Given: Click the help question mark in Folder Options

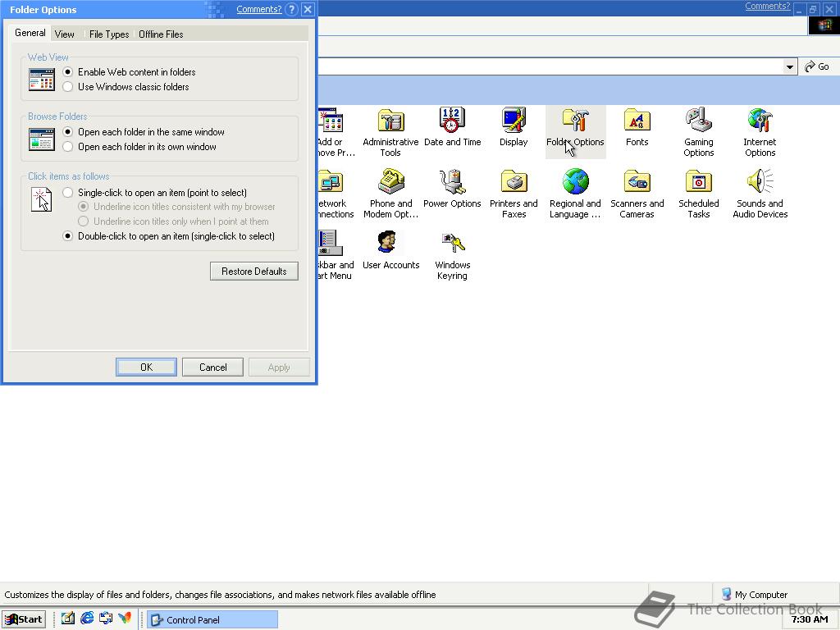Looking at the screenshot, I should click(291, 9).
